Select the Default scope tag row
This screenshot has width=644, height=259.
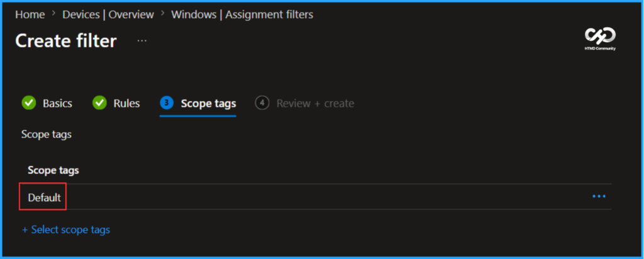(x=316, y=197)
